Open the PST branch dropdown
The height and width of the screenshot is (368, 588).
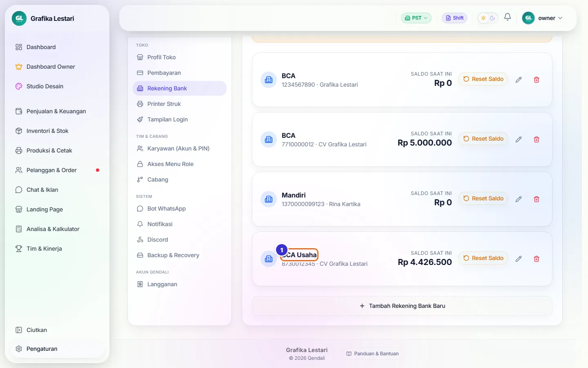416,18
